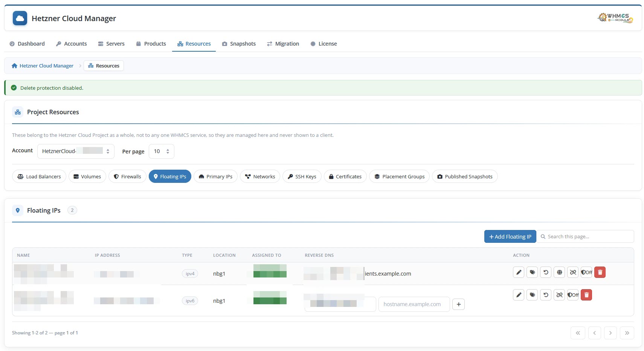Click the REVERSE DNS column header
Screen dimensions: 644x351
tap(319, 255)
